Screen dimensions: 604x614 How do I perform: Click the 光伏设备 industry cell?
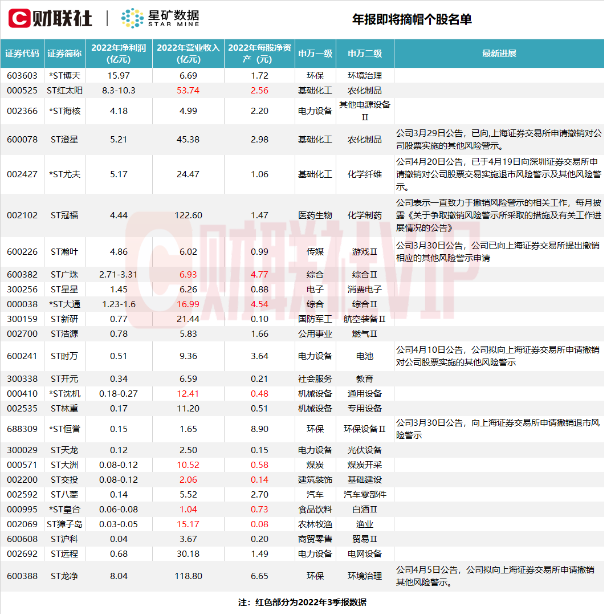365,450
